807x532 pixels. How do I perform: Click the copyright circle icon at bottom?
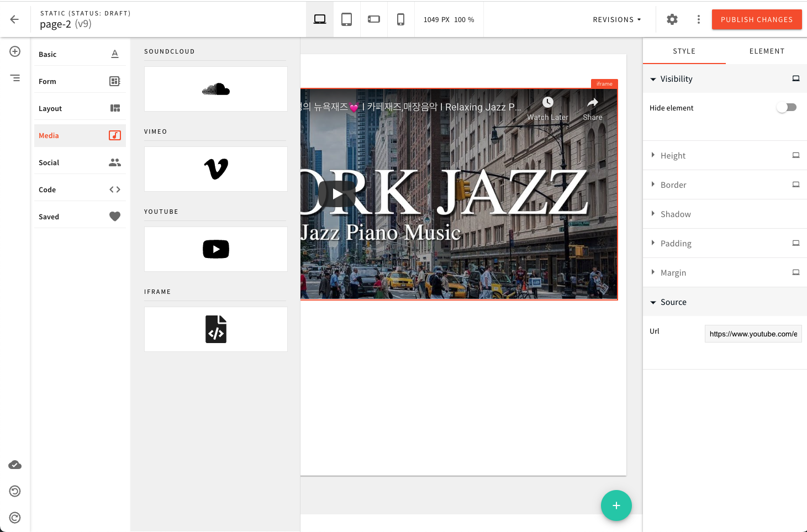[15, 518]
